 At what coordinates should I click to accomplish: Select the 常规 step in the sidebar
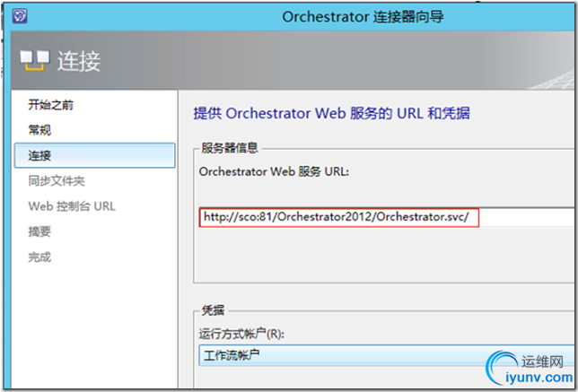(x=39, y=130)
